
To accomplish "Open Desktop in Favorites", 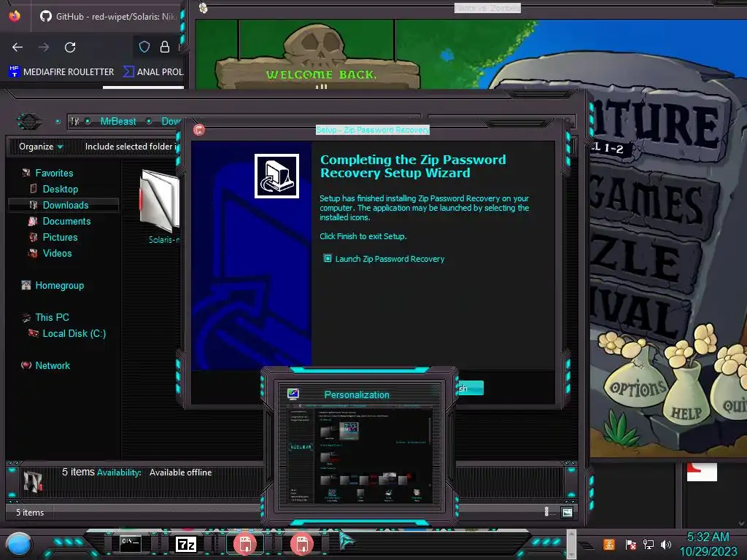I will 61,189.
